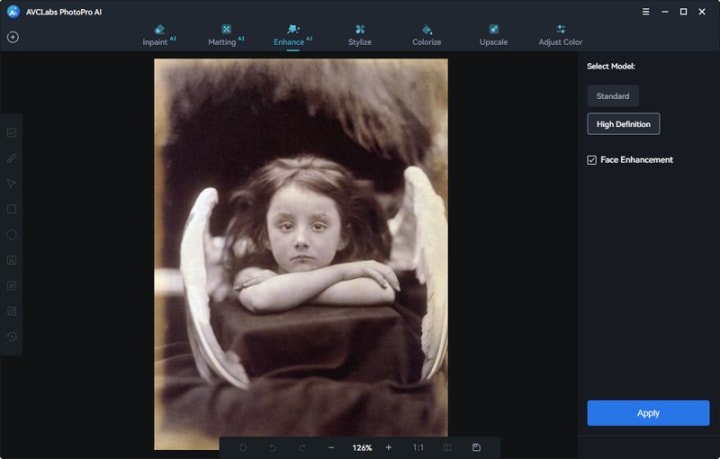The image size is (720, 459).
Task: Click the Upscale icon above its label
Action: [x=494, y=29]
